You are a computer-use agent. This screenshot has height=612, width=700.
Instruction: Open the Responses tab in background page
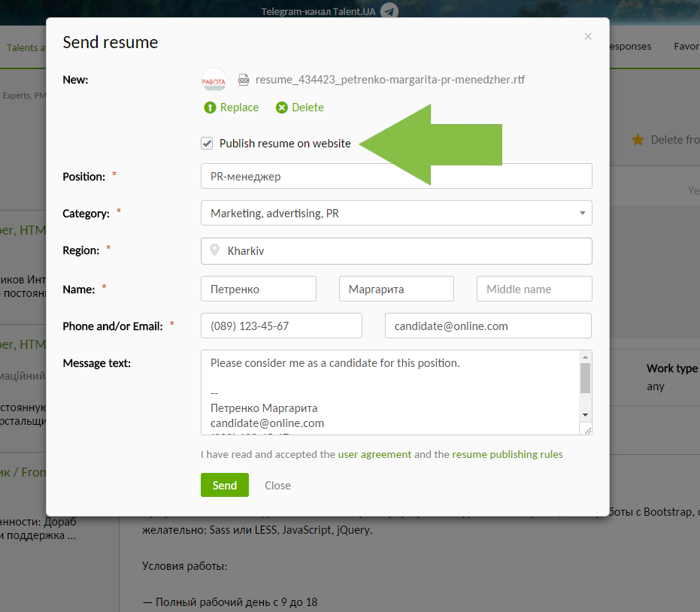[630, 47]
